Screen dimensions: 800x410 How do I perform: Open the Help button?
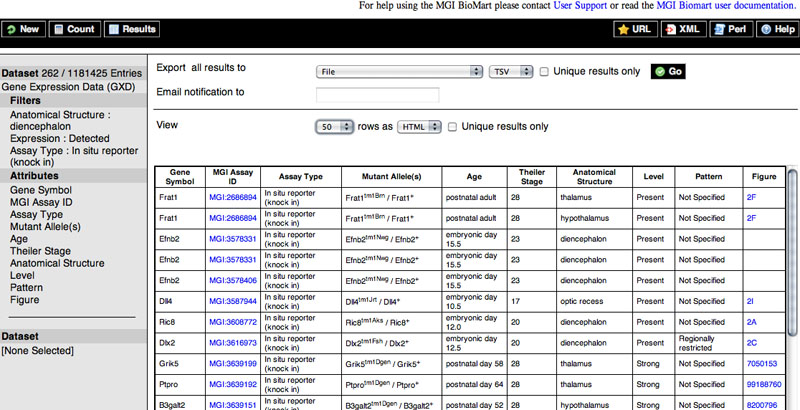tap(777, 30)
